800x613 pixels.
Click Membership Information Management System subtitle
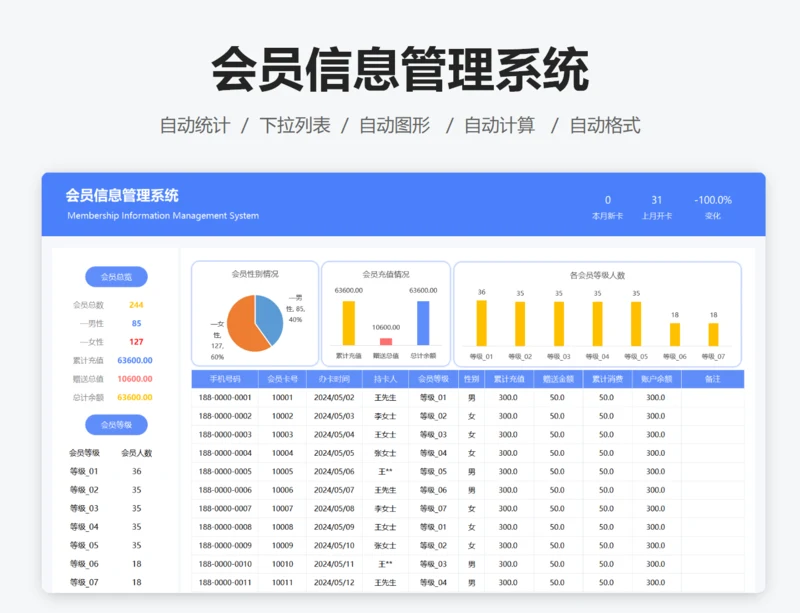[x=163, y=215]
